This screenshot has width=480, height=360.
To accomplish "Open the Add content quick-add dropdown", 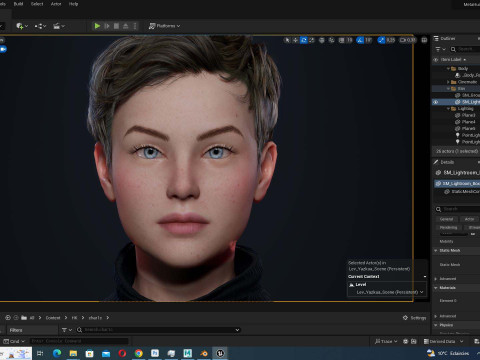I will pos(22,26).
